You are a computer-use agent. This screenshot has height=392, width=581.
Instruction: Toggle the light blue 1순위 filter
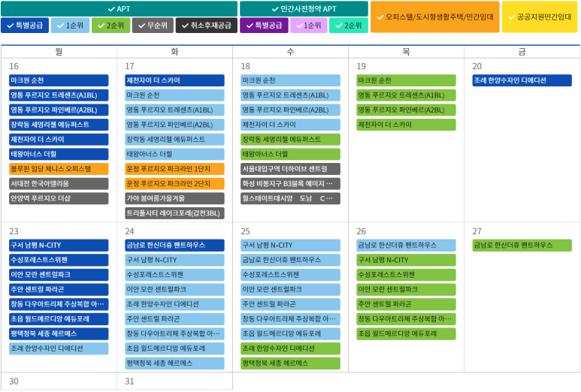pos(71,26)
